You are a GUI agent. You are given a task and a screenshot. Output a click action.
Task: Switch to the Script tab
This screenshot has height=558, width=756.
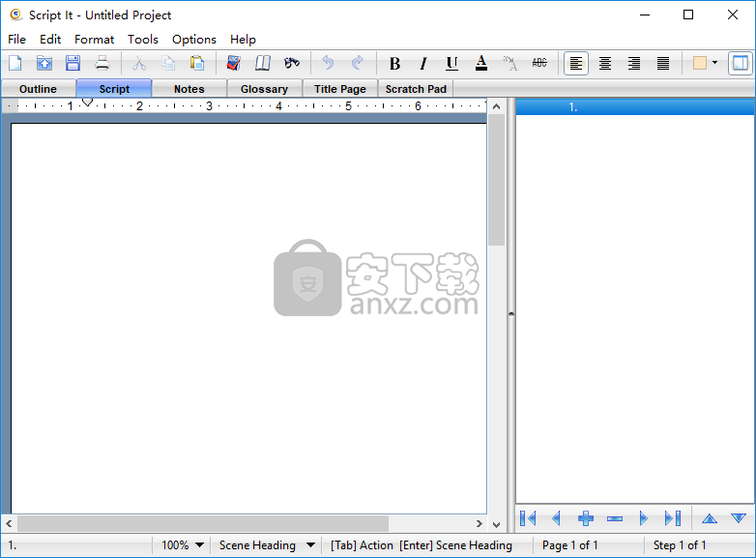(x=114, y=89)
